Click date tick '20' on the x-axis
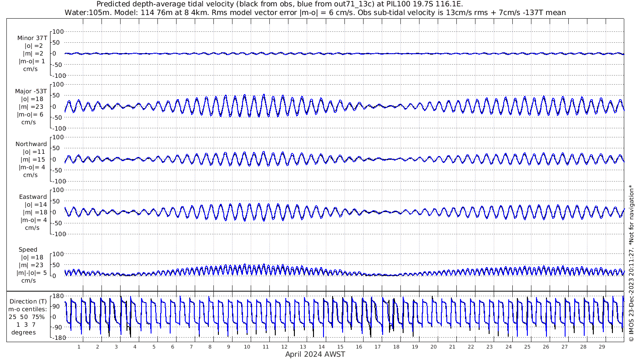The image size is (637, 364). point(434,347)
